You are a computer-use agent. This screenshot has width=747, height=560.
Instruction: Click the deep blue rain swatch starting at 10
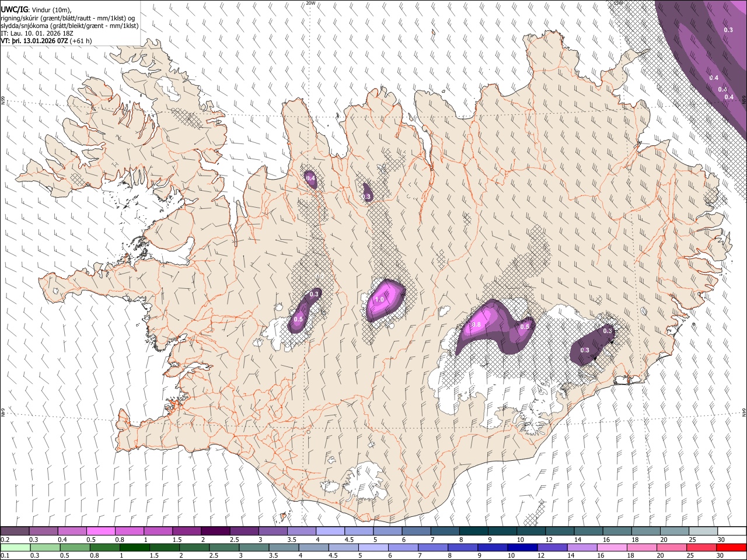522,547
